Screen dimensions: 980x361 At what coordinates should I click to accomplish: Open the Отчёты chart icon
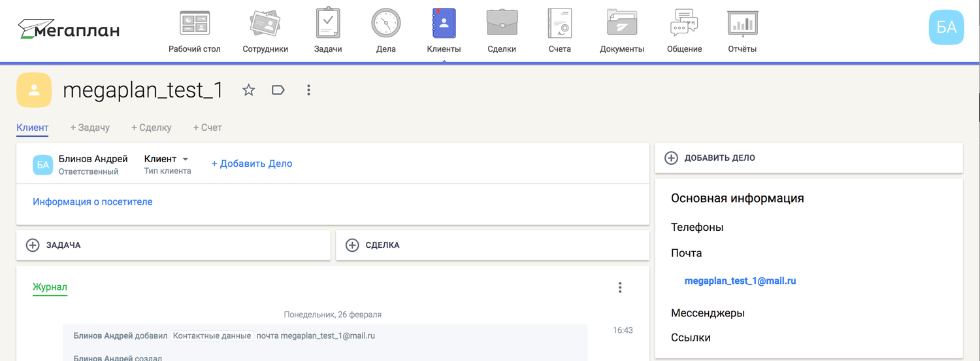742,24
